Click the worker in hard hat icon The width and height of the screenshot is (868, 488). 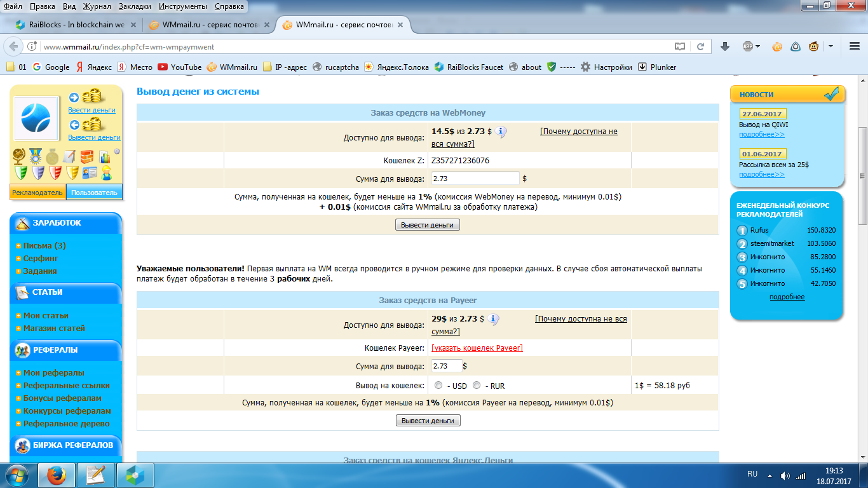106,173
